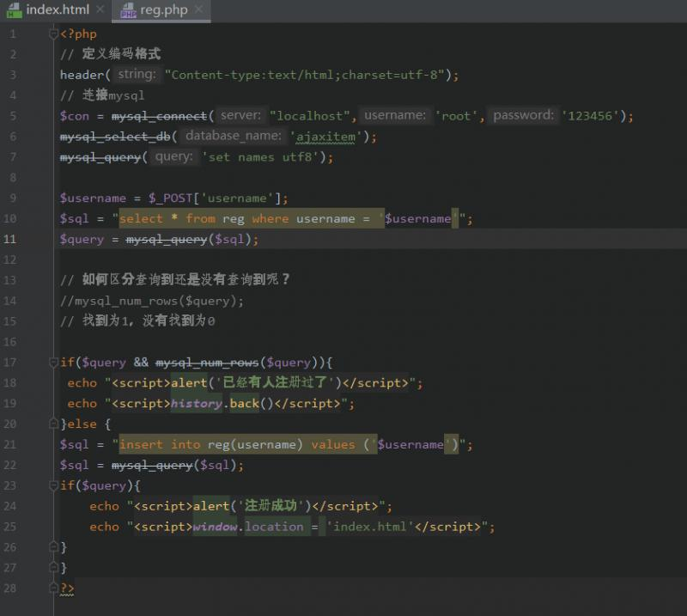Click the PHP file icon on reg.php tab

(128, 10)
